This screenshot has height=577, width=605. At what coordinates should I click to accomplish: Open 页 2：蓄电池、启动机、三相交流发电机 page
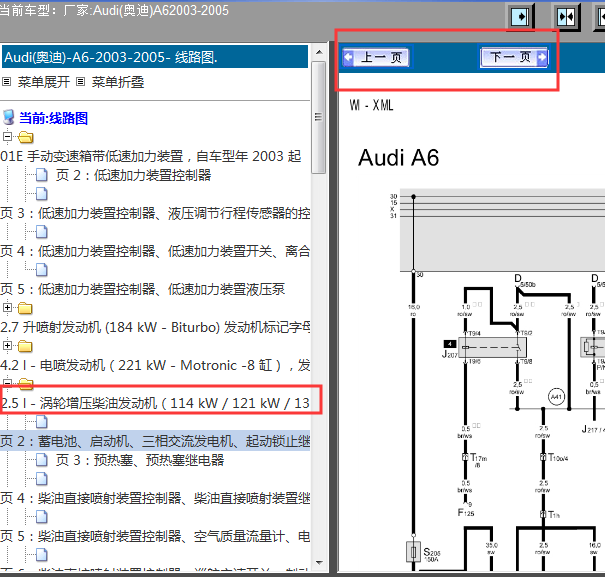(x=155, y=441)
